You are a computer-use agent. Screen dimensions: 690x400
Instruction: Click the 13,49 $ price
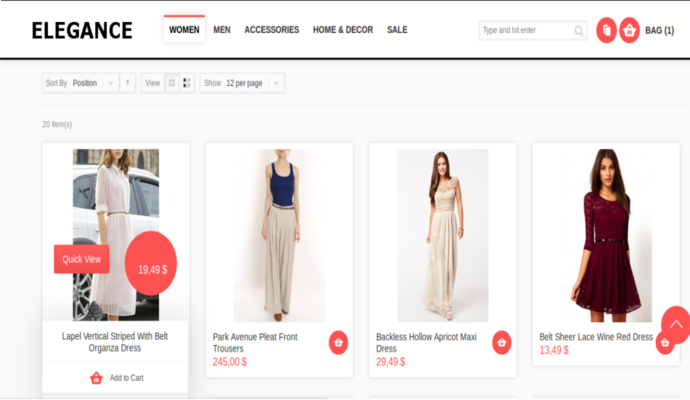554,350
